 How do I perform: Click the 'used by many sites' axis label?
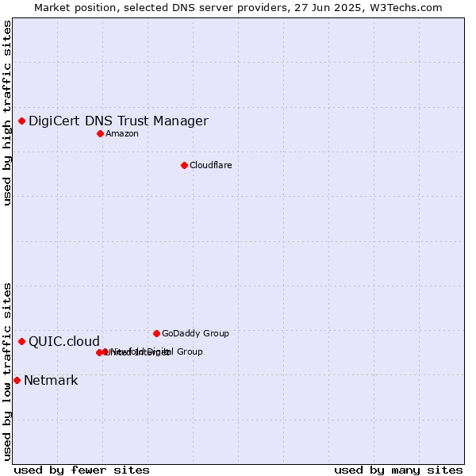click(398, 470)
